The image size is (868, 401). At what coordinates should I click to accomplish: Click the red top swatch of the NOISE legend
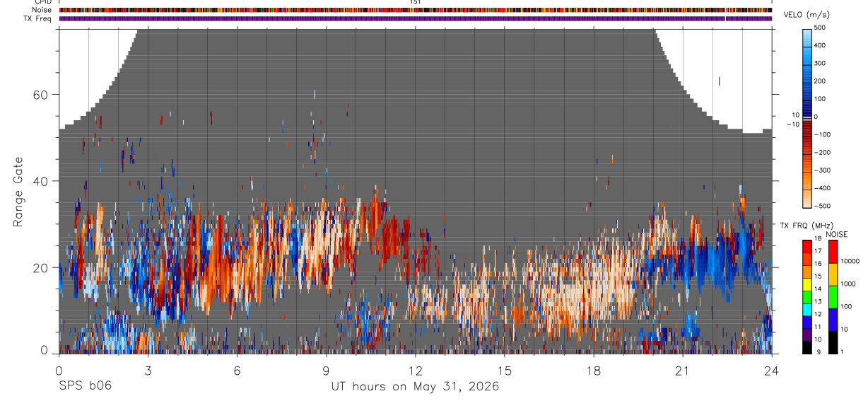832,252
